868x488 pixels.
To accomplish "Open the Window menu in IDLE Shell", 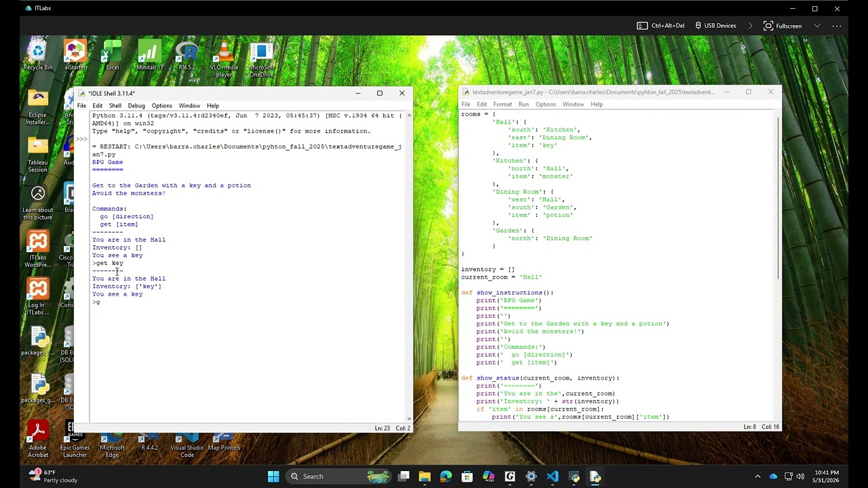I will point(189,106).
